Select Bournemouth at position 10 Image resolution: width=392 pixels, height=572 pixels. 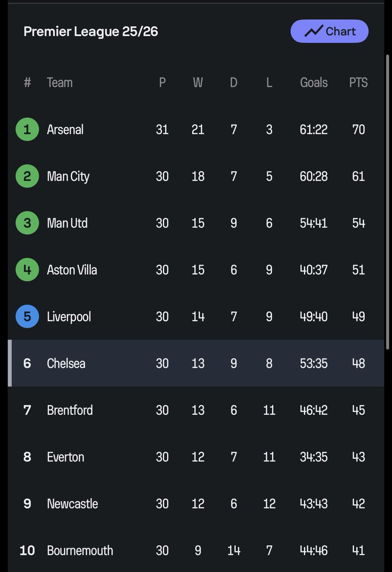click(80, 550)
